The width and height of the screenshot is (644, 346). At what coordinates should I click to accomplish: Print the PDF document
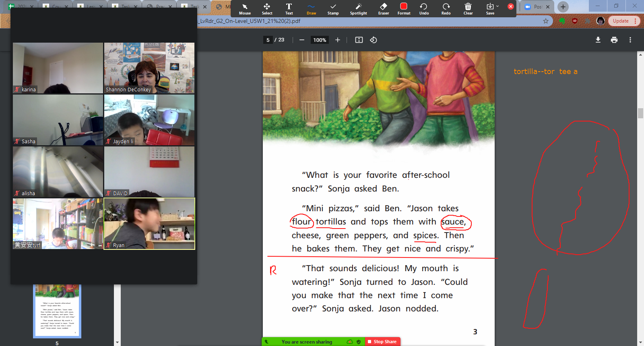[x=614, y=40]
